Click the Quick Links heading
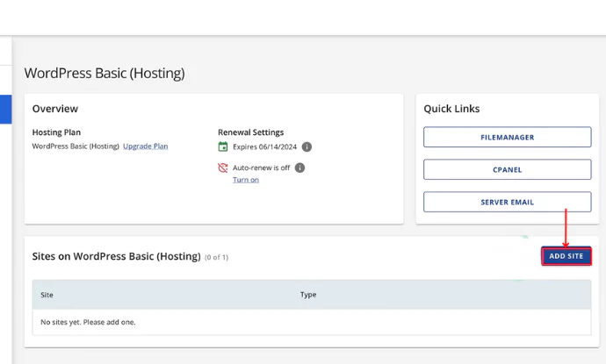This screenshot has width=606, height=364. tap(451, 109)
